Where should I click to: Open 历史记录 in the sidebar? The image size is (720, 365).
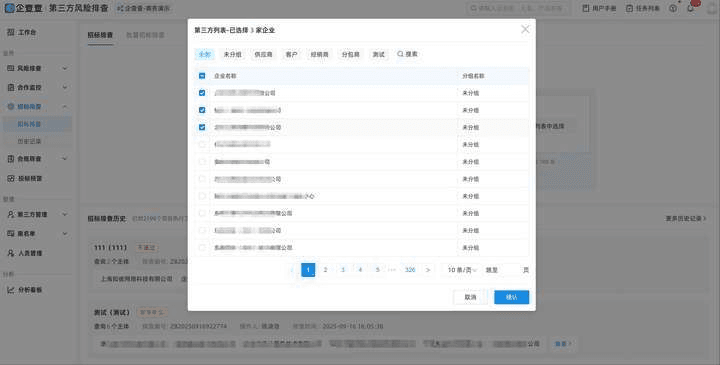29,141
